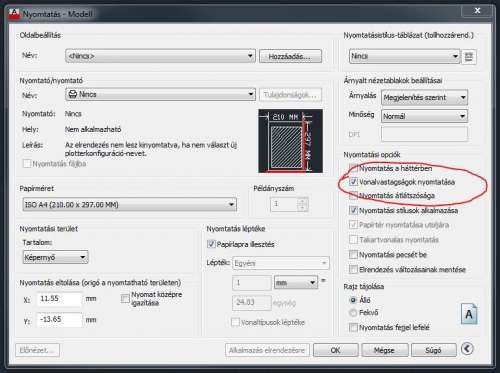Enable Nyomtatási pecsét be checkbox
Image resolution: width=500 pixels, height=373 pixels.
[x=353, y=255]
